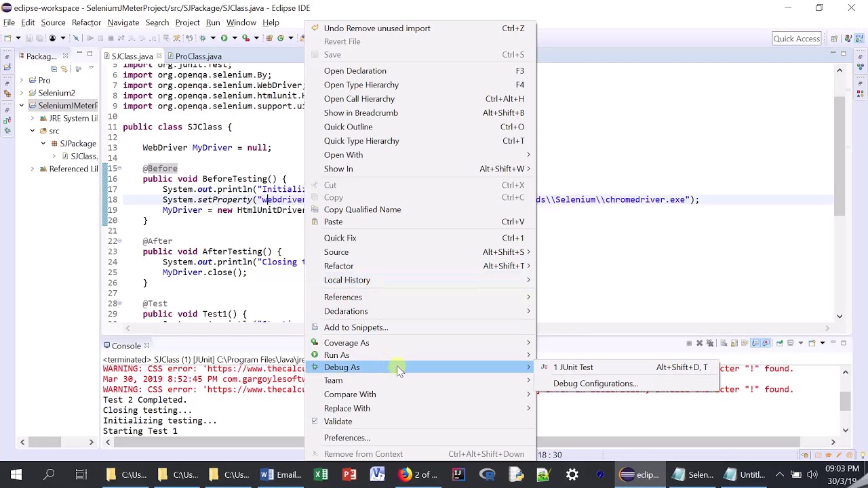Image resolution: width=868 pixels, height=488 pixels.
Task: Open the Firefox taskbar button
Action: point(417,474)
